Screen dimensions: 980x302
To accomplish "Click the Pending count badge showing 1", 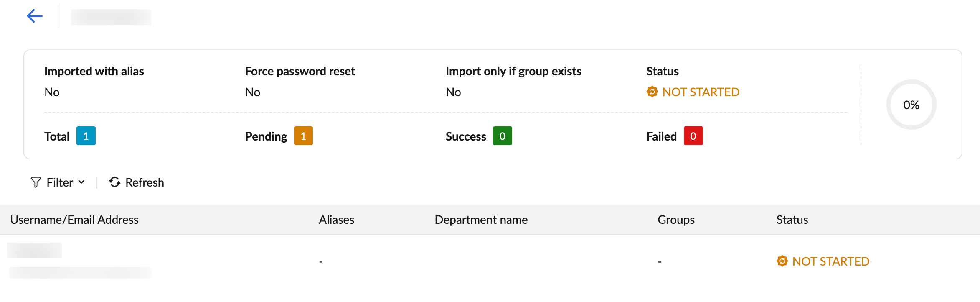I will coord(303,136).
